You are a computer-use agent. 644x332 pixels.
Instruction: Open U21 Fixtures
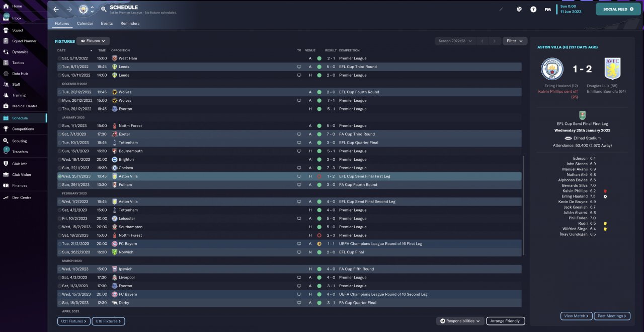click(73, 321)
